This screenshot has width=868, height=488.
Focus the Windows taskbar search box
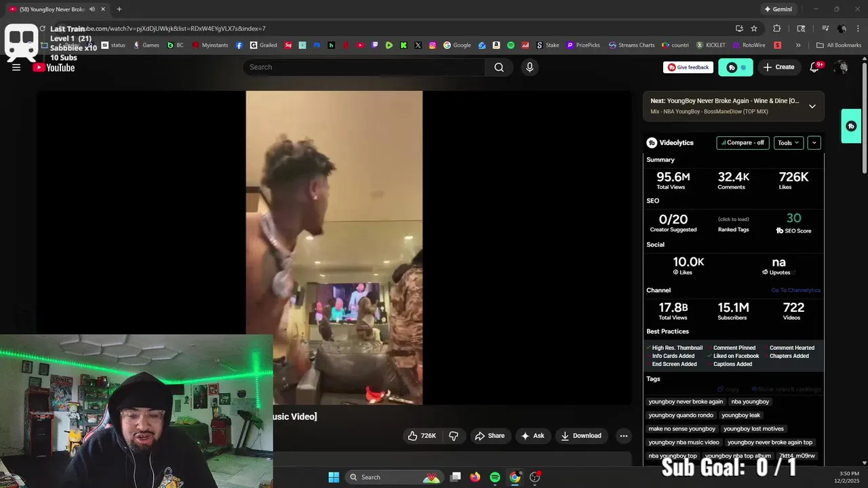[395, 477]
